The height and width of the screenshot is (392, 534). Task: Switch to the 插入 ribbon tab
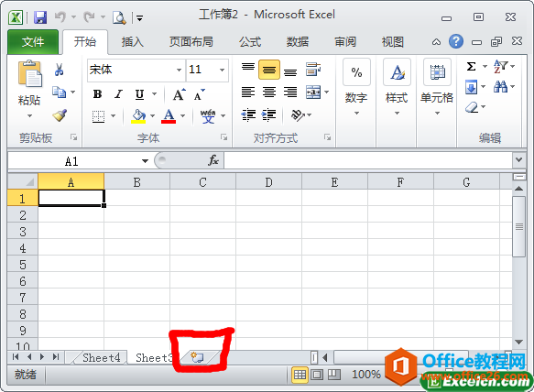[x=133, y=42]
